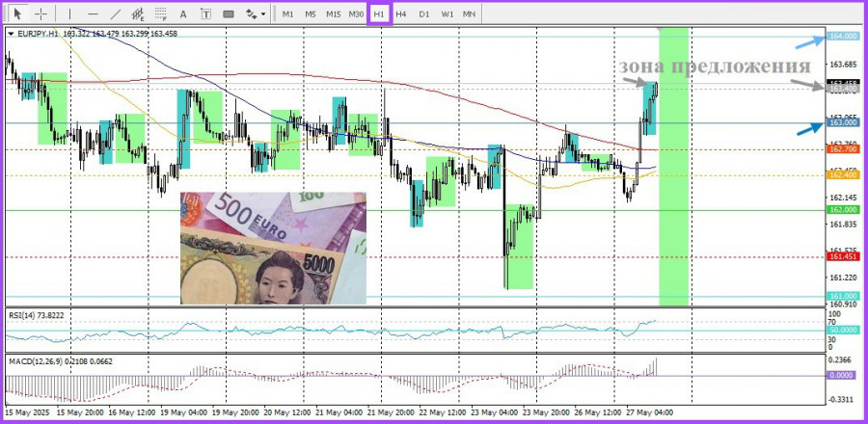Viewport: 868px width, 424px height.
Task: Click the red 161.451 price label
Action: click(844, 256)
